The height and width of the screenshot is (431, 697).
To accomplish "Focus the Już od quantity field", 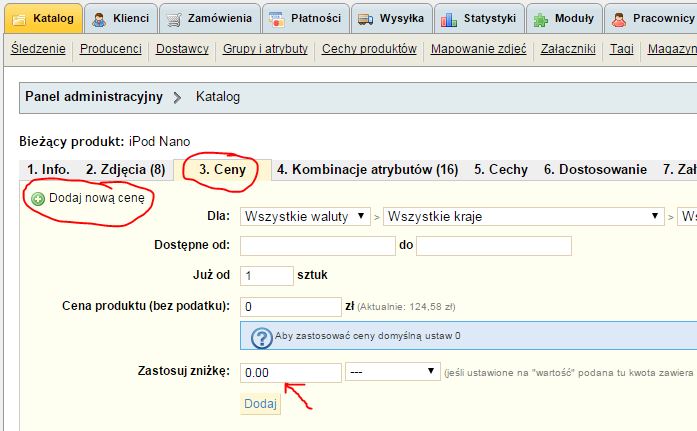I will tap(267, 276).
